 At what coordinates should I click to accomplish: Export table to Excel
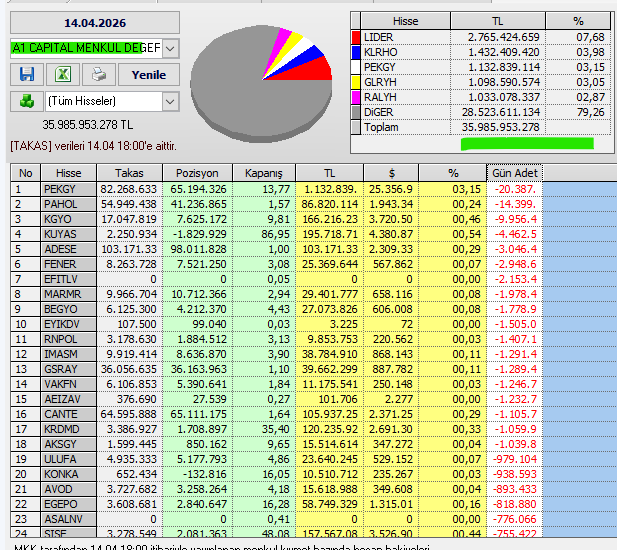pos(63,74)
